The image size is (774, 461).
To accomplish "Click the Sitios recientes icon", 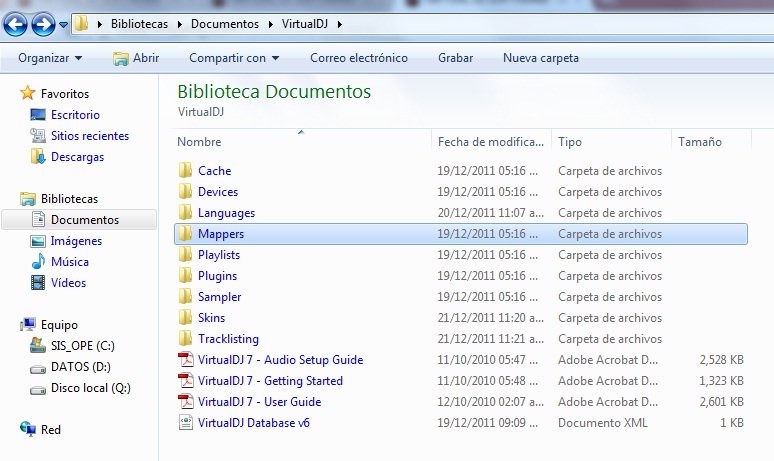I will [38, 135].
